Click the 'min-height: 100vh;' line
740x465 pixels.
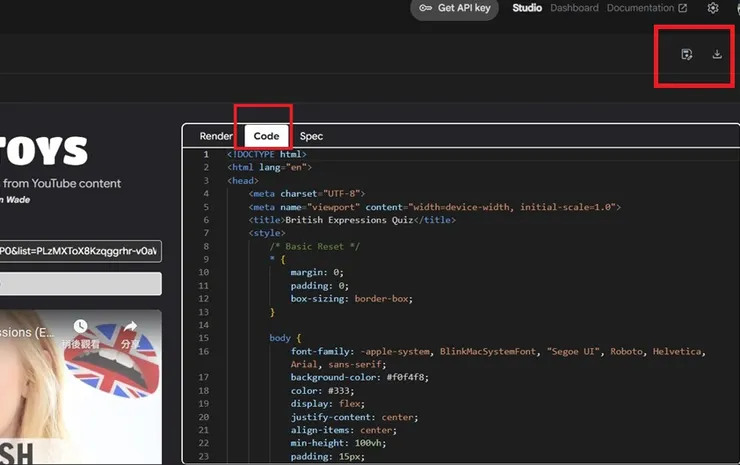click(x=338, y=443)
